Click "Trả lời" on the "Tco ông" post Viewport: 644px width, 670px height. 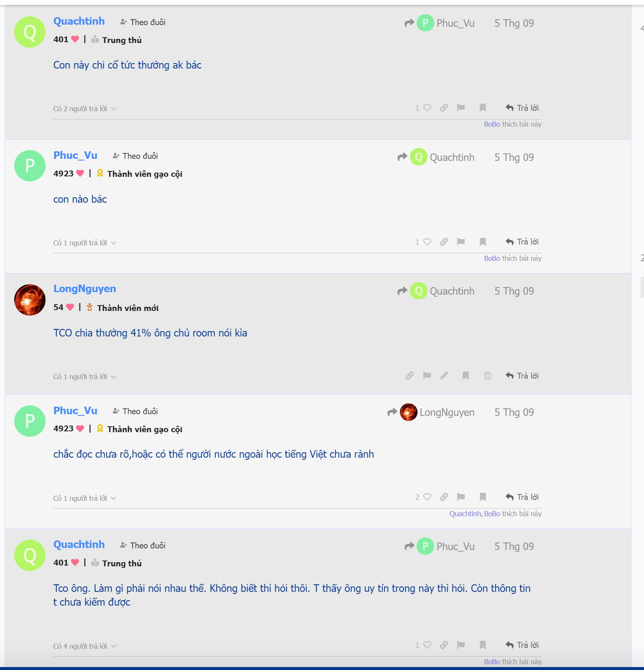[x=522, y=645]
